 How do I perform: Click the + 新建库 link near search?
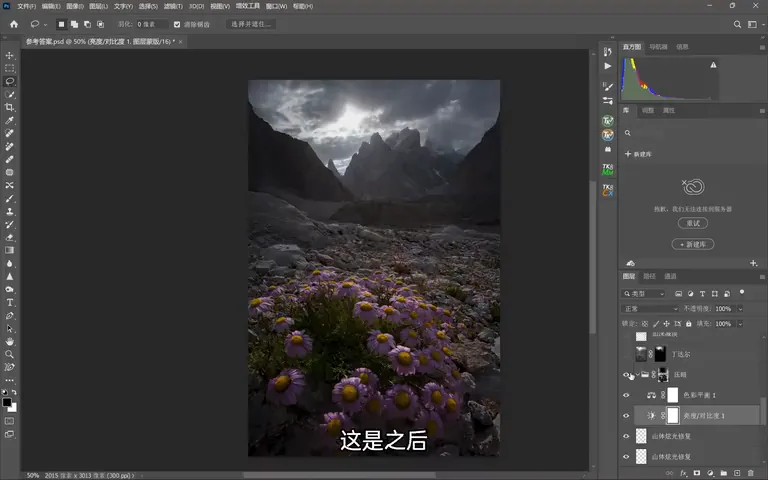(x=638, y=154)
